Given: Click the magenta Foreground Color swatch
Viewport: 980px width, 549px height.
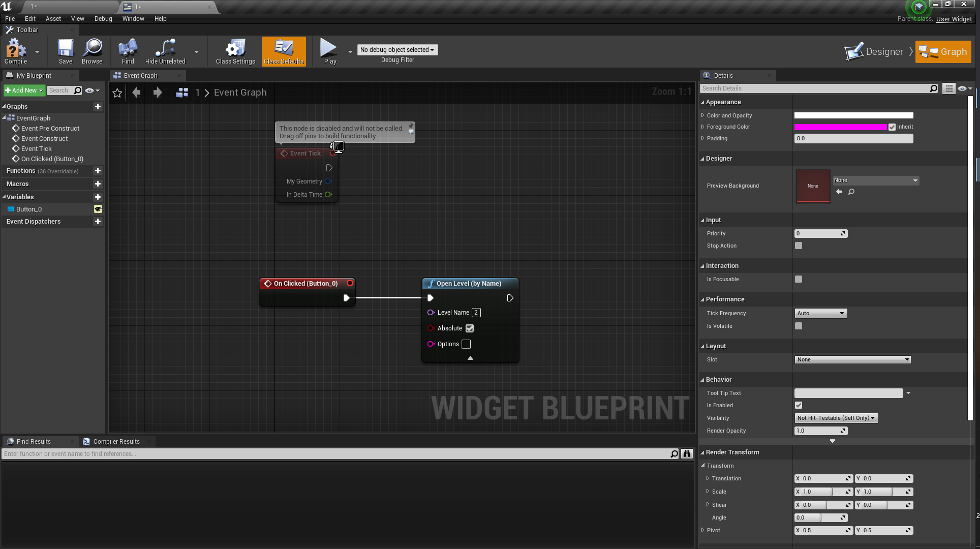Looking at the screenshot, I should pos(840,127).
